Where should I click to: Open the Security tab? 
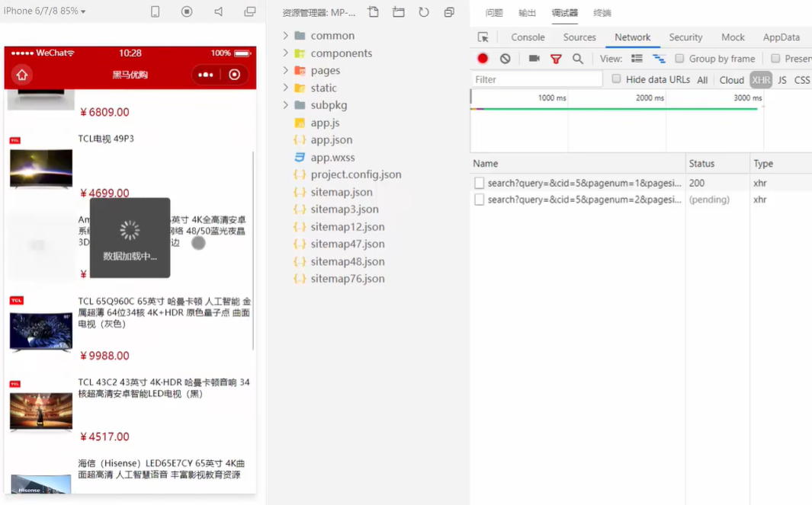[685, 37]
